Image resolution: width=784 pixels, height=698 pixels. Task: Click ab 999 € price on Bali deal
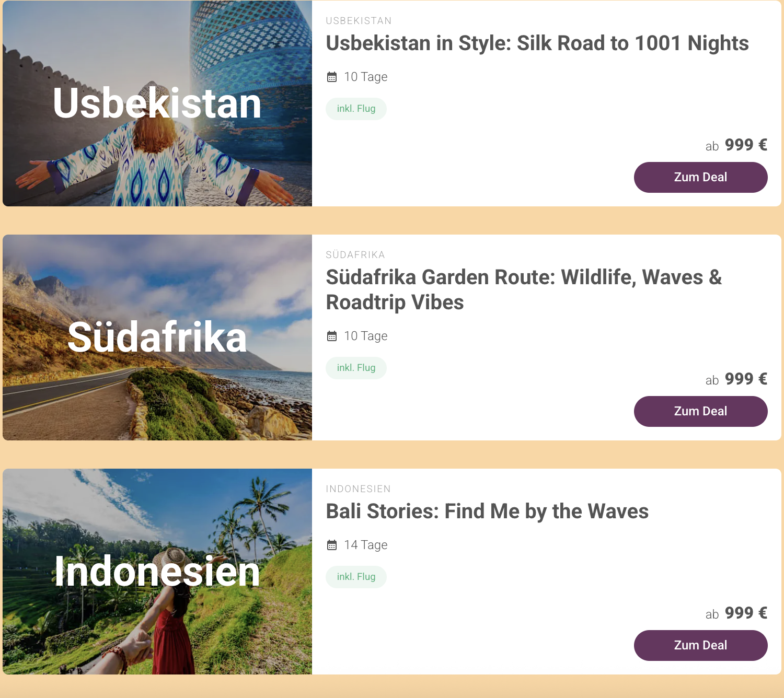736,613
